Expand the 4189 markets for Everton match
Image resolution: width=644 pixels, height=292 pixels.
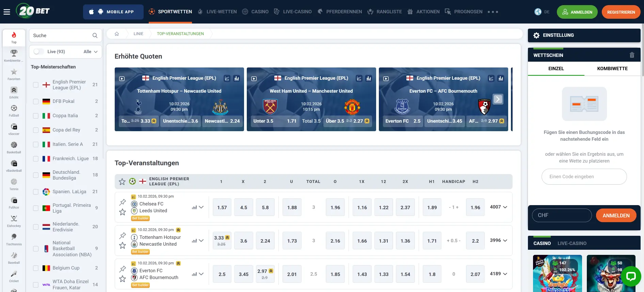(498, 274)
